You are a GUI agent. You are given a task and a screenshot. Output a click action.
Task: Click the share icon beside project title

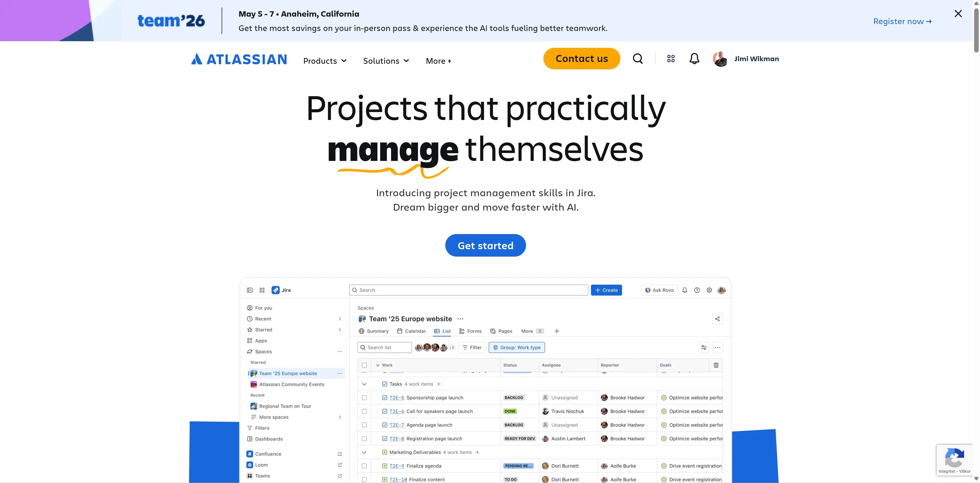pyautogui.click(x=717, y=319)
